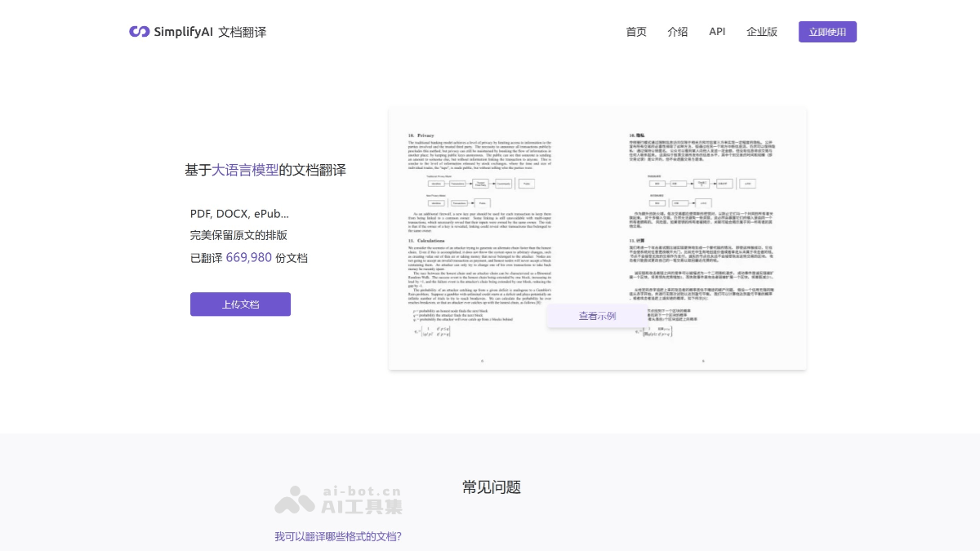Image resolution: width=980 pixels, height=551 pixels.
Task: Click the PDF, DOCX, ePub format text
Action: (239, 214)
